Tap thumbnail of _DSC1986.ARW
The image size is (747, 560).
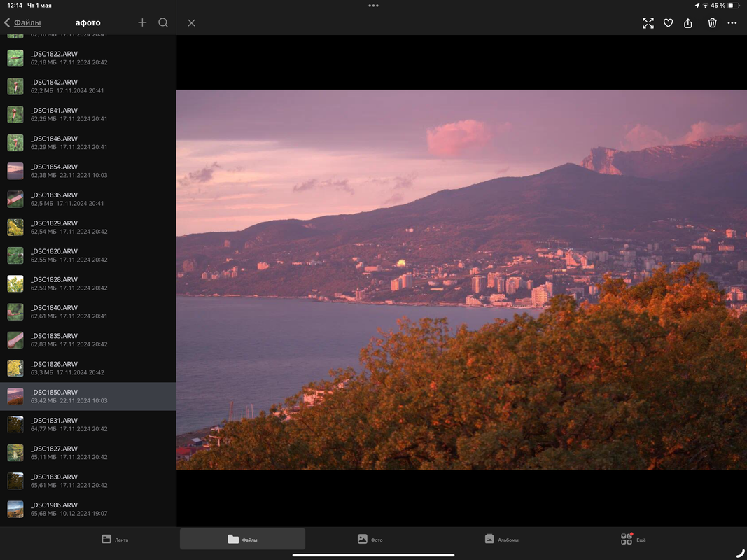(x=15, y=509)
